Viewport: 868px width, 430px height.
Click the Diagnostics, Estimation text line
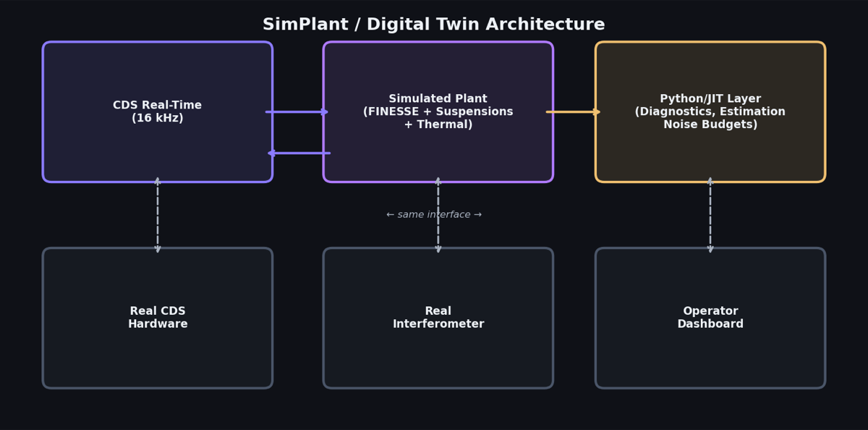[710, 111]
